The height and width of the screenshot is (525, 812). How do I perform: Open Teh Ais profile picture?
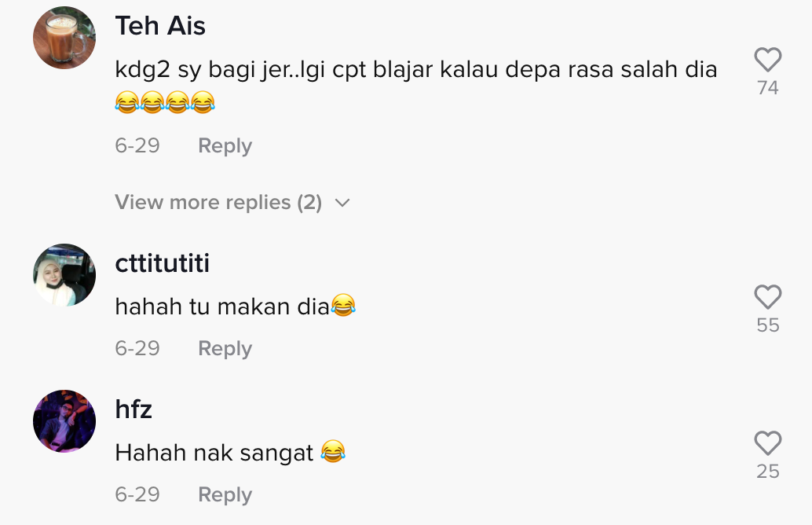tap(64, 38)
